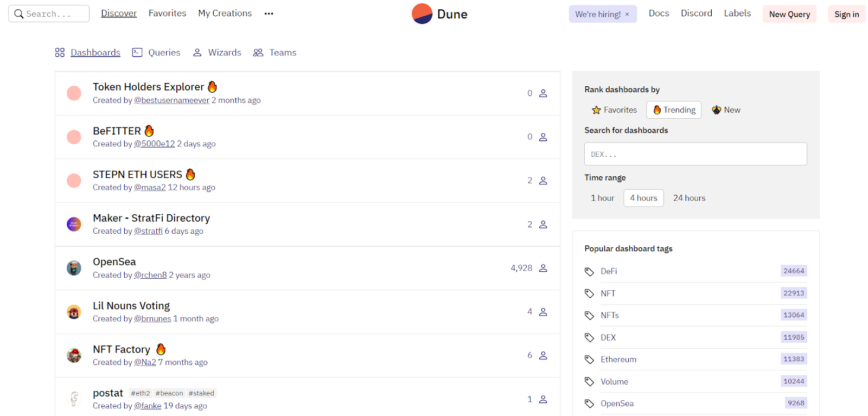This screenshot has height=416, width=868.
Task: Open the Labels link
Action: point(737,13)
